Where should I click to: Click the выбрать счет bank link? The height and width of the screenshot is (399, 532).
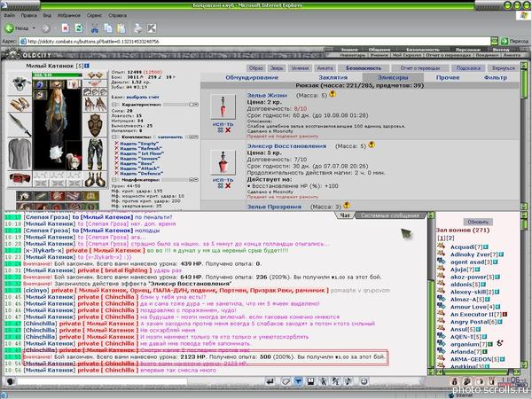pyautogui.click(x=143, y=97)
